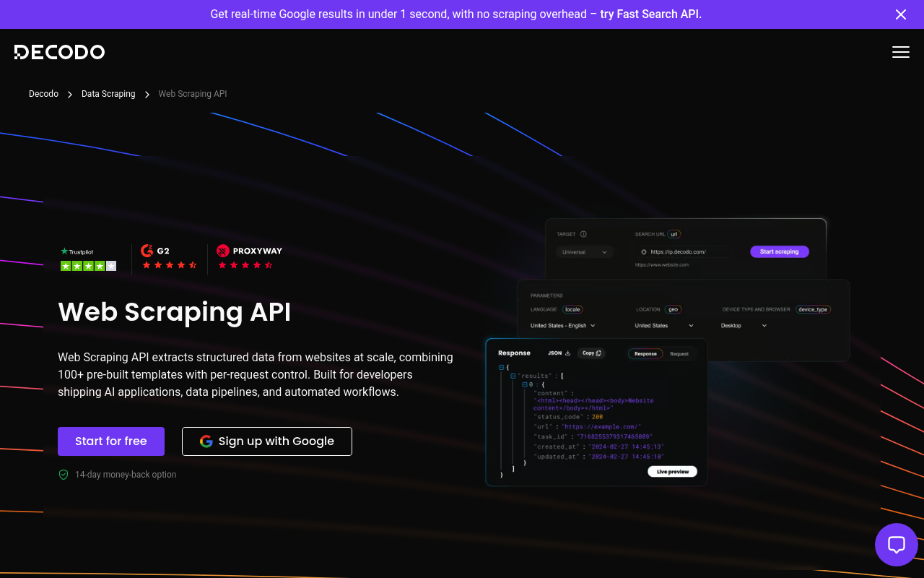
Task: Go to the Decodo logo homepage
Action: (x=59, y=52)
